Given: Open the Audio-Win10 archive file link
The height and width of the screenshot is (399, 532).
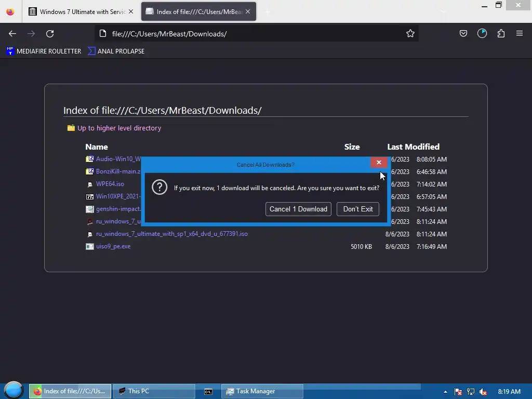Looking at the screenshot, I should click(x=118, y=159).
